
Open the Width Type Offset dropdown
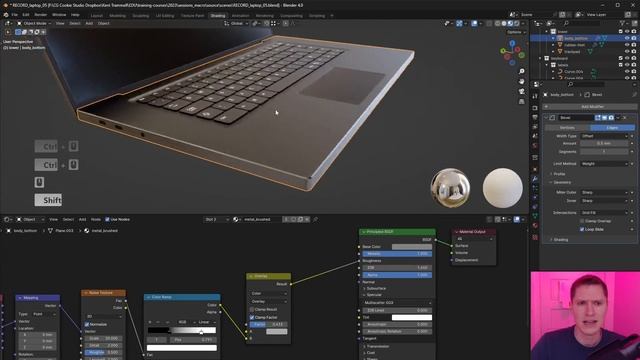tap(604, 136)
